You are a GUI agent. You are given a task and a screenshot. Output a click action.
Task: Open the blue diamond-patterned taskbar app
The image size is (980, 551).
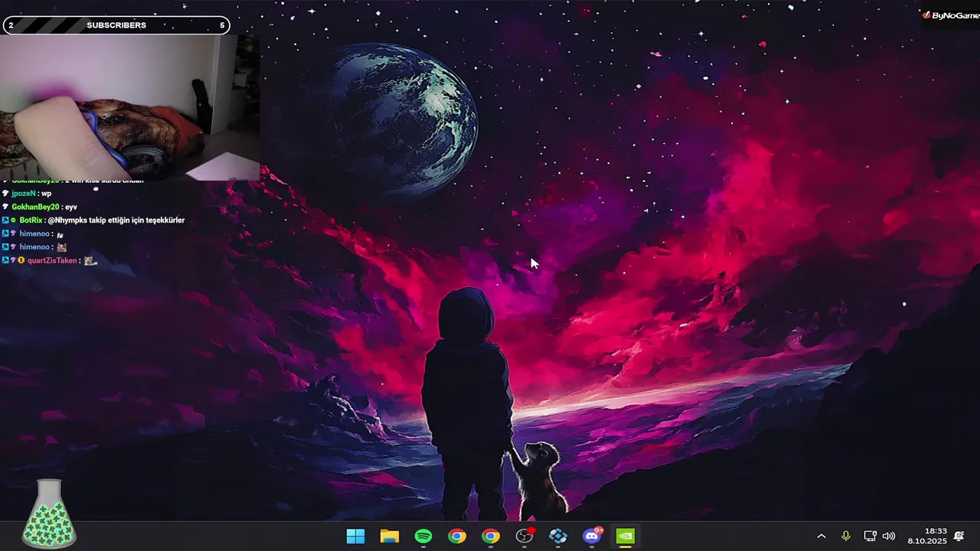pyautogui.click(x=558, y=536)
